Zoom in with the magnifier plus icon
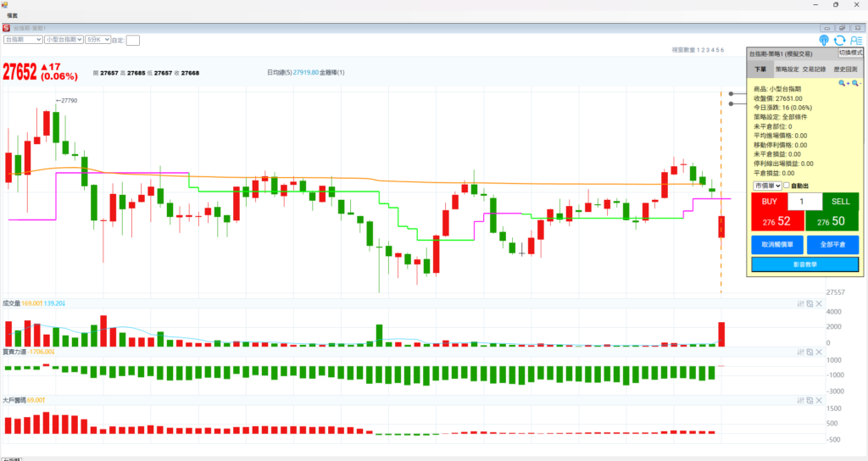 (843, 83)
